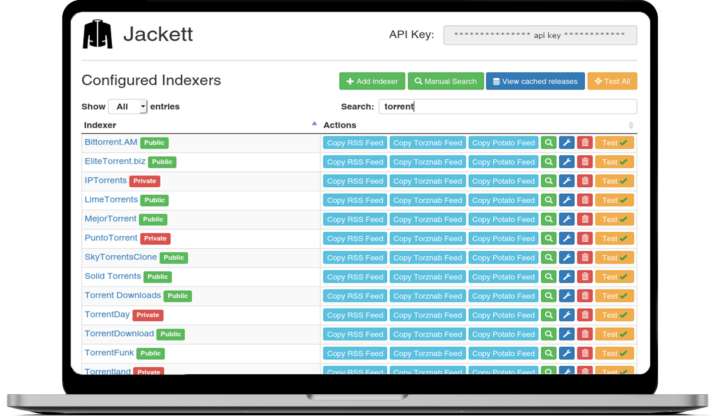Viewport: 715px width, 417px height.
Task: Click the Public badge next to LimeTorrents
Action: [155, 200]
